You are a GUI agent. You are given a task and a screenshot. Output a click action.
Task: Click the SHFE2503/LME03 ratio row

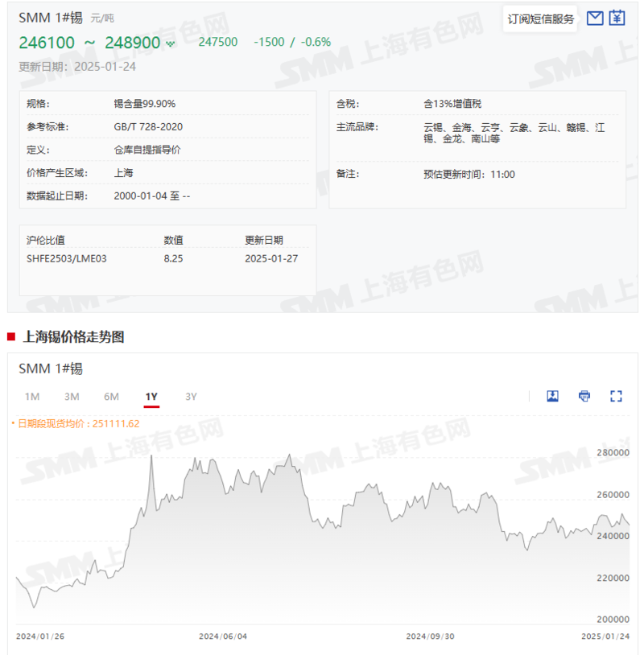click(x=167, y=258)
